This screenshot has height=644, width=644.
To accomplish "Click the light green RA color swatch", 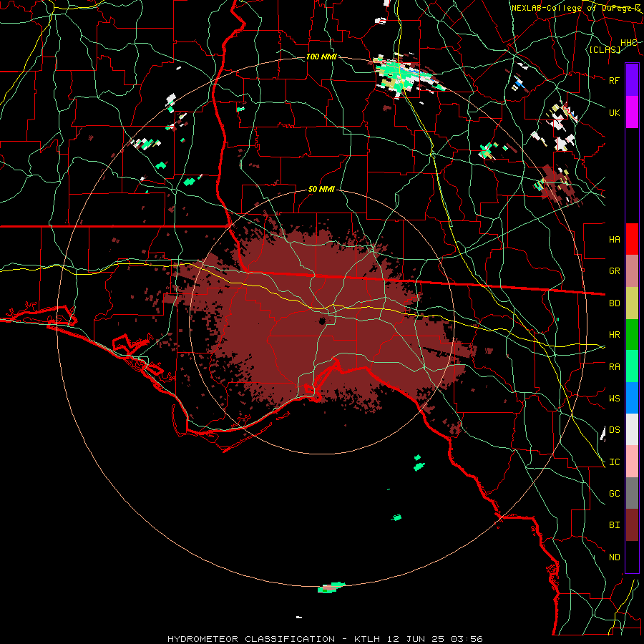I will click(x=632, y=366).
